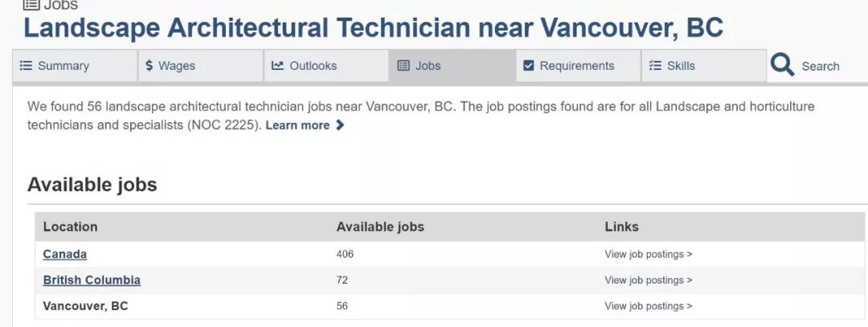This screenshot has width=868, height=327.
Task: Open the Skills tab
Action: click(704, 66)
